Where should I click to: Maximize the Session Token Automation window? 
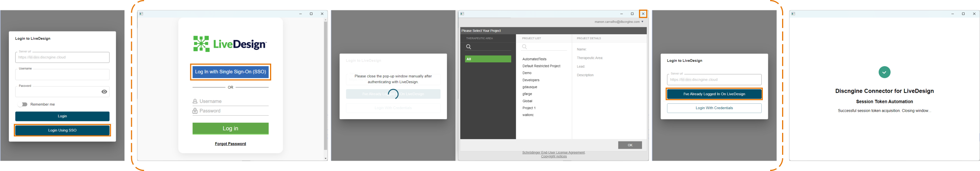(963, 14)
